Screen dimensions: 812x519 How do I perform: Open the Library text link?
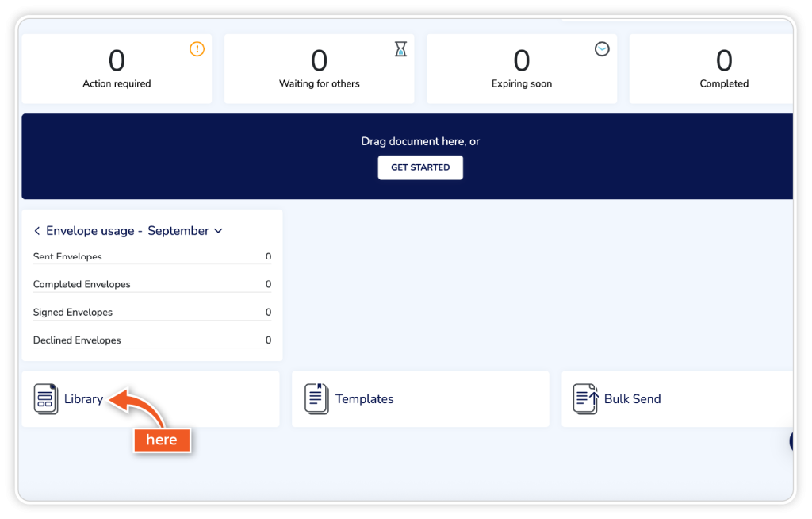[x=83, y=399]
